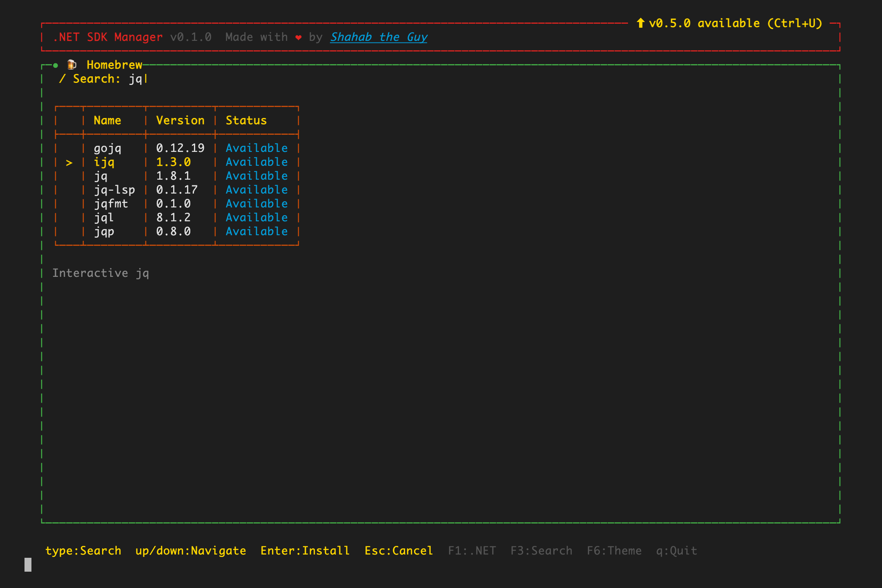Select the Homebrew panel title
This screenshot has height=588, width=882.
click(x=114, y=65)
